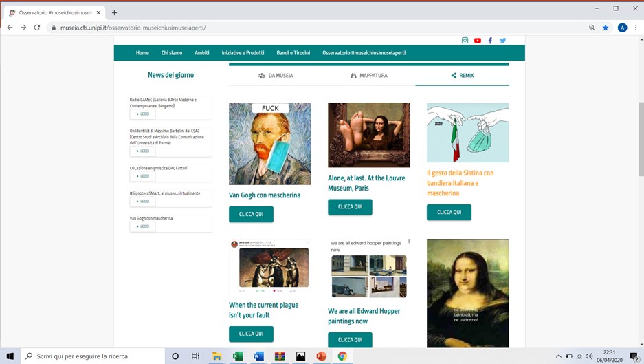Expand LEGGI under COLazione enigmistica news
The height and width of the screenshot is (364, 644).
click(143, 176)
